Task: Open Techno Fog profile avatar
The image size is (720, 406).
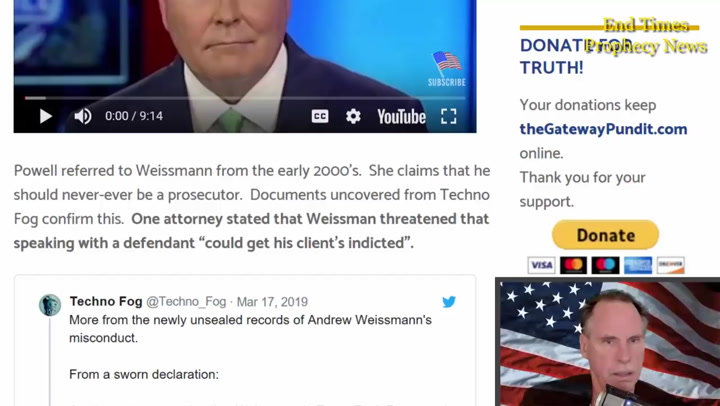Action: (x=50, y=305)
